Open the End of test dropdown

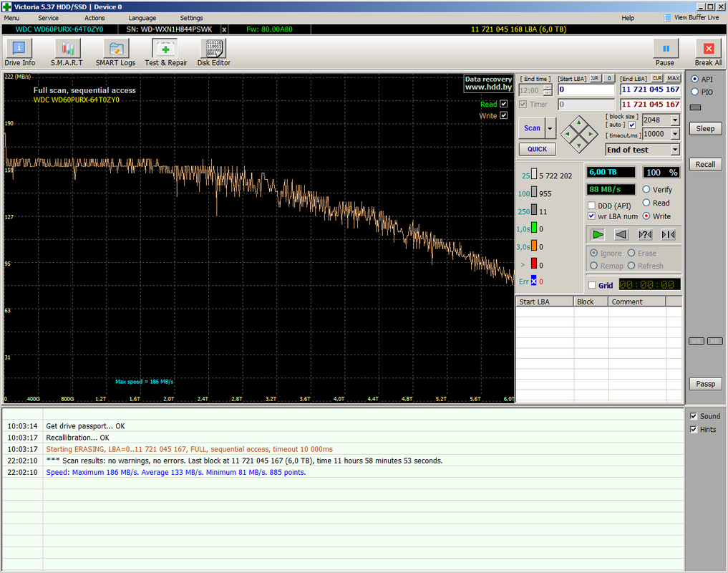[x=674, y=150]
